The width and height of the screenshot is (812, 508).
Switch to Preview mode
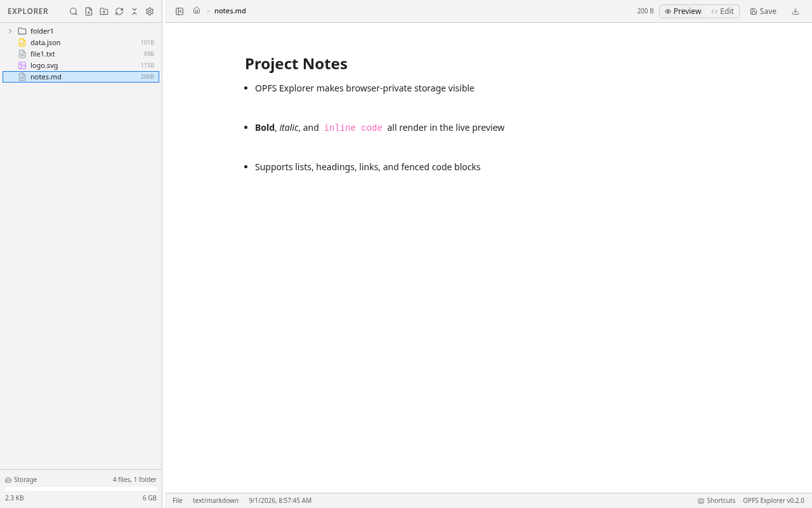tap(683, 11)
